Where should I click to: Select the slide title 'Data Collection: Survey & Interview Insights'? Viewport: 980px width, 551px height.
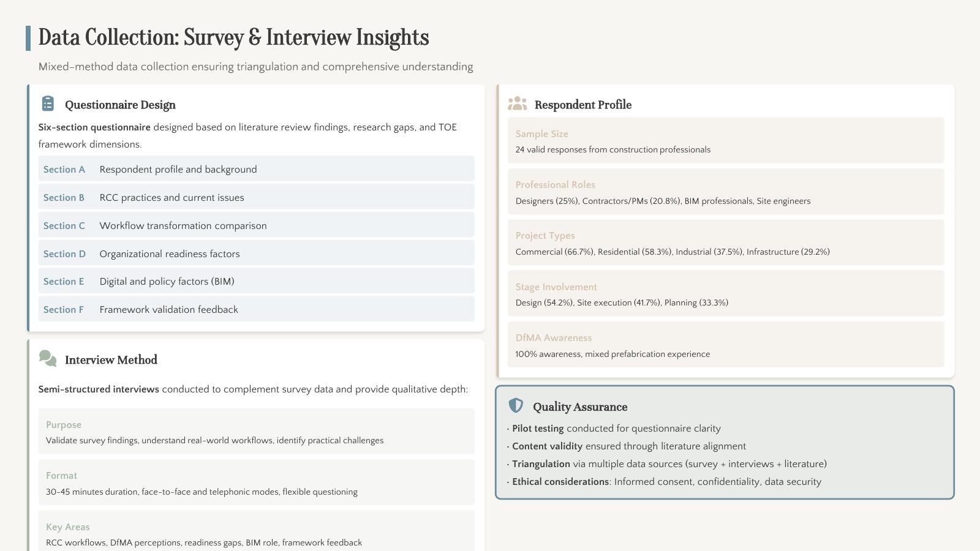233,37
